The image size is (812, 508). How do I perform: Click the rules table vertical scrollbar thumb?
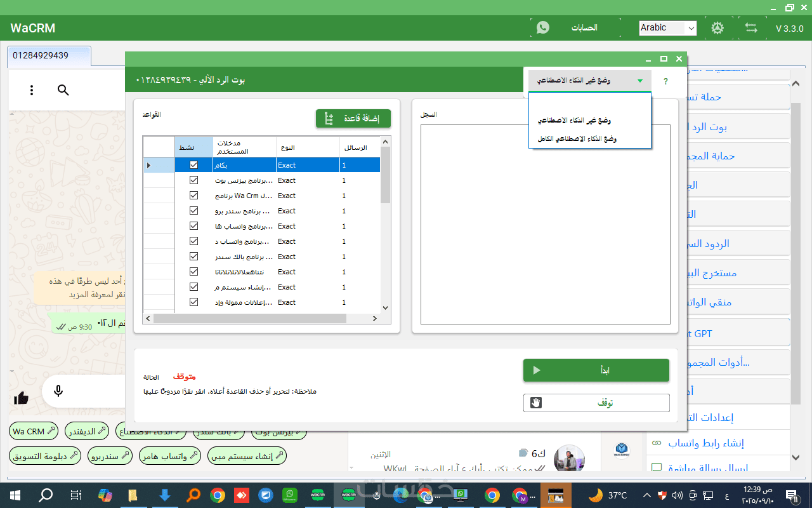(x=385, y=175)
